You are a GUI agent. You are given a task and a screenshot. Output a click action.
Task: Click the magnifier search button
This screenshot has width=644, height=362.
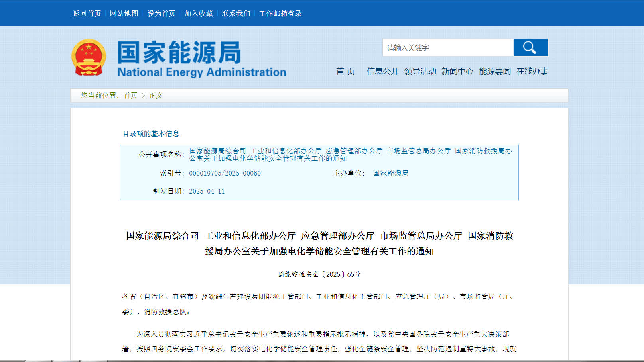[x=530, y=47]
